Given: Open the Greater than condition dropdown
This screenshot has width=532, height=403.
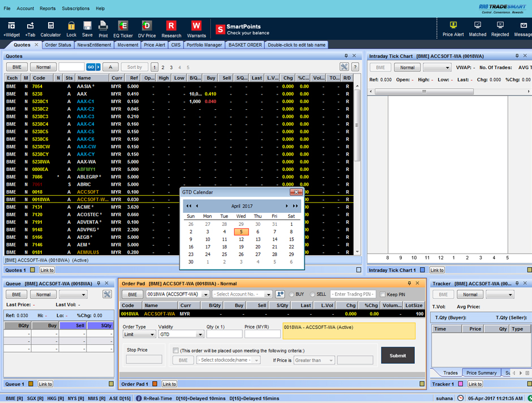Looking at the screenshot, I should click(x=314, y=360).
